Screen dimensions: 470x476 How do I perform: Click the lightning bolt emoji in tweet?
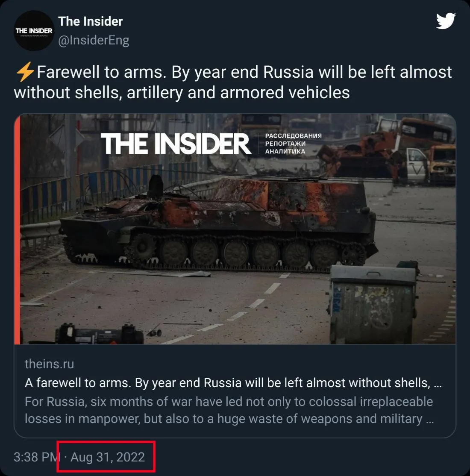[x=25, y=72]
